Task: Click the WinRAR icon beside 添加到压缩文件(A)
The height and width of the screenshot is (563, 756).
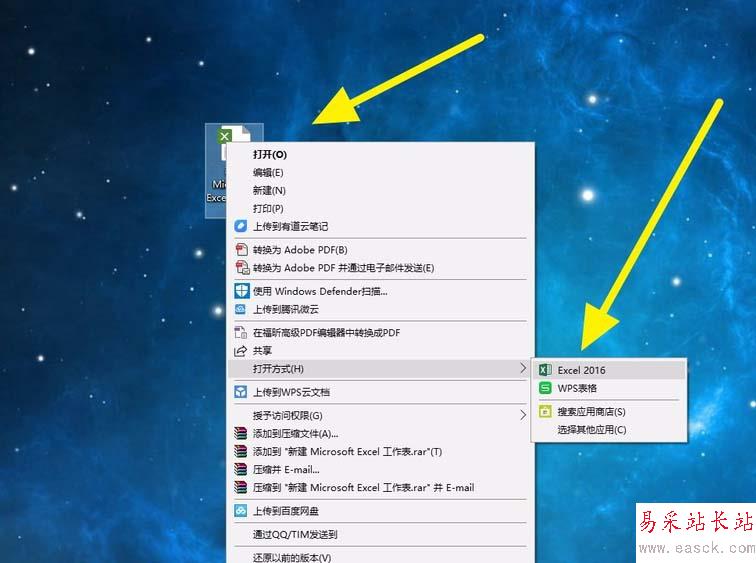Action: coord(241,433)
